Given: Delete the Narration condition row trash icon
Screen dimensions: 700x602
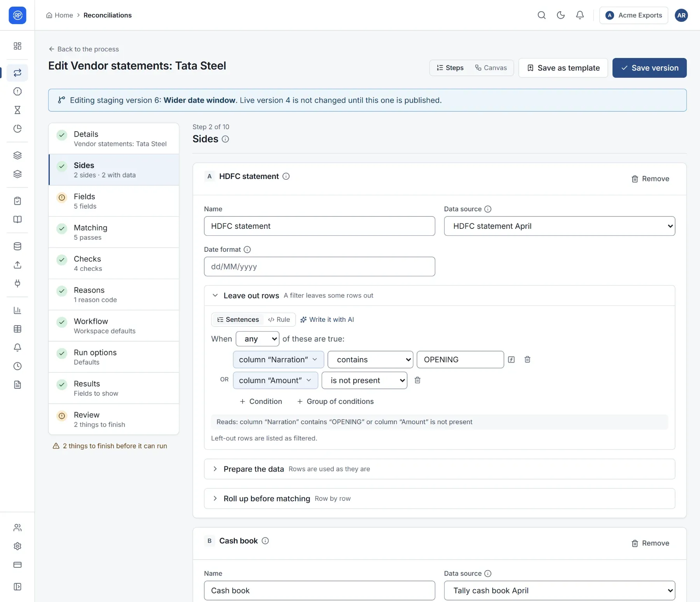Looking at the screenshot, I should (x=527, y=360).
